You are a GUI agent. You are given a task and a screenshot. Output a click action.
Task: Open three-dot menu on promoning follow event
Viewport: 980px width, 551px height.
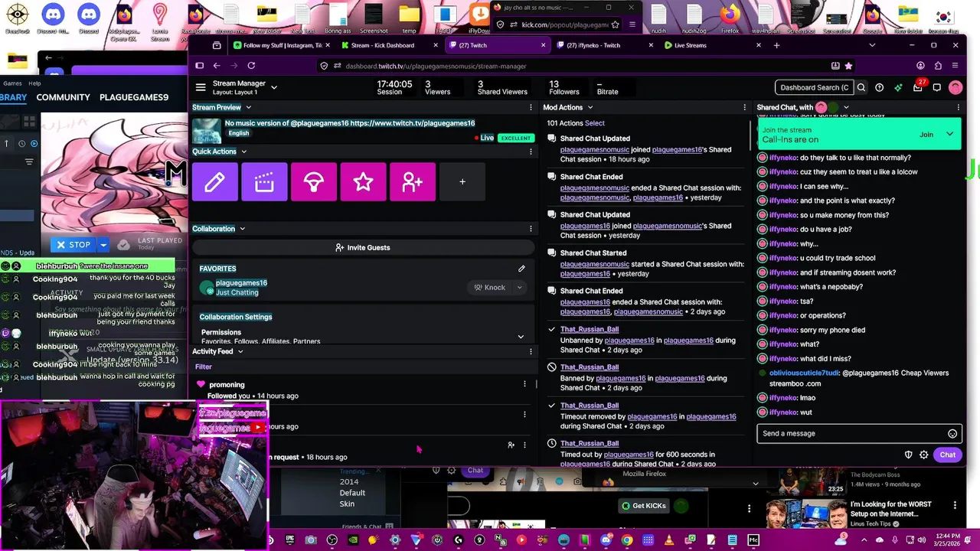[x=524, y=384]
